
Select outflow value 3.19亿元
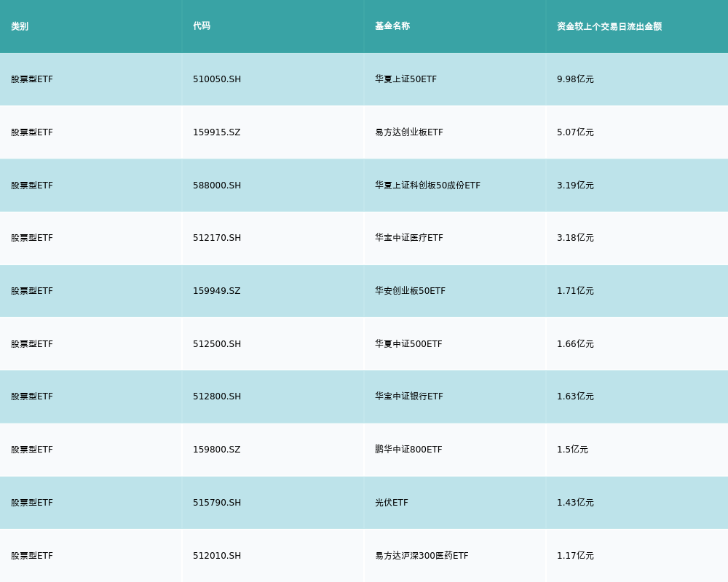[575, 186]
